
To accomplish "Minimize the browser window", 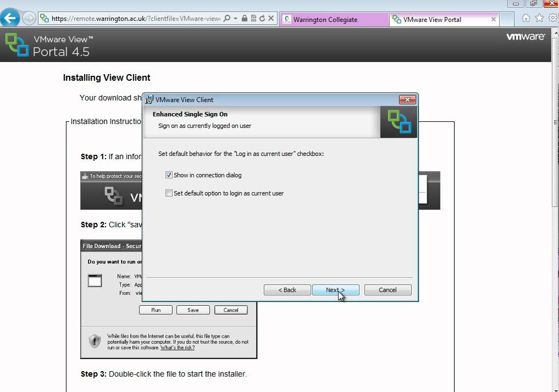I will tap(516, 3).
